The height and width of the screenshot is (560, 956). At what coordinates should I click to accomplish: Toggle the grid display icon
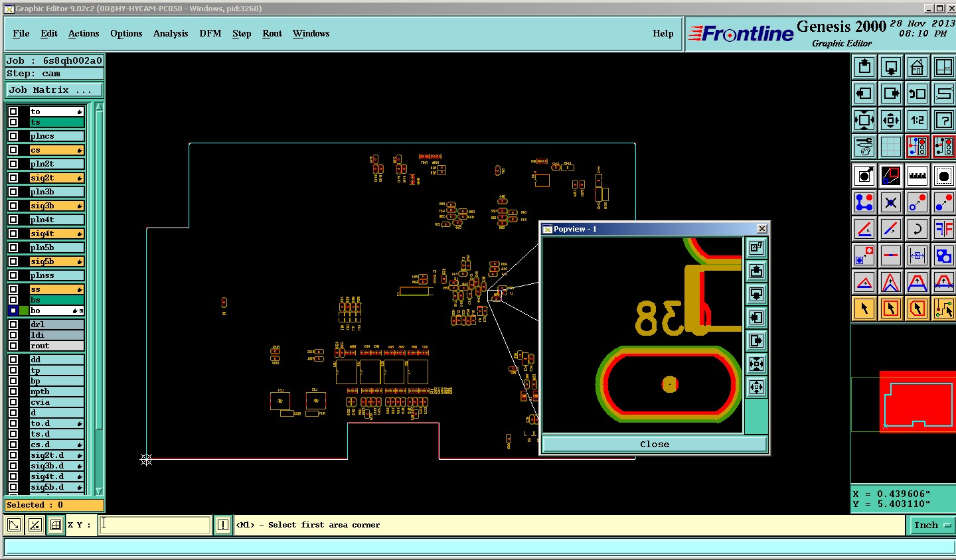click(x=891, y=147)
